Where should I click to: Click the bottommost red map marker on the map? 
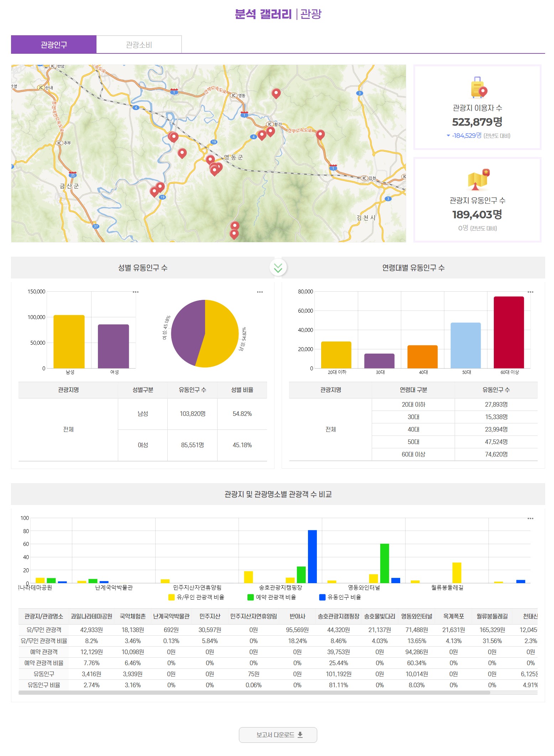point(234,234)
